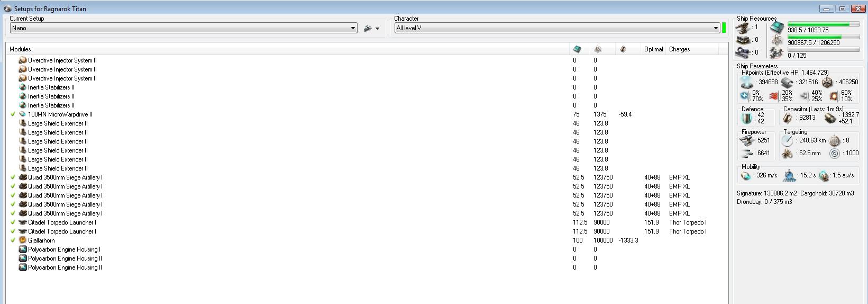Toggle the checkmark on the first Citadel Torpedo Launcher I
This screenshot has width=868, height=304.
coord(13,222)
